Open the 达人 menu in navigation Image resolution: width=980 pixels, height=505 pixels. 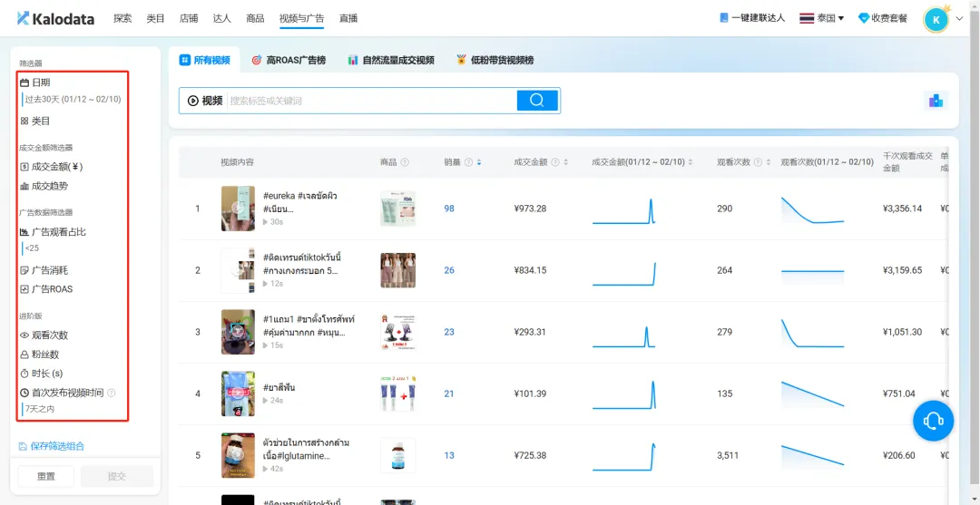tap(222, 19)
